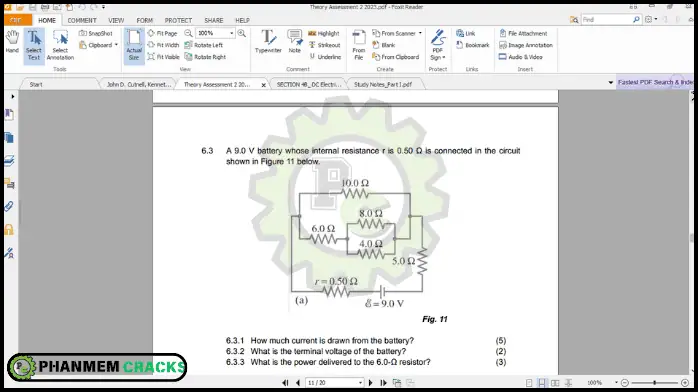Take a SnapShot of the page
This screenshot has height=392, width=698.
click(x=96, y=33)
